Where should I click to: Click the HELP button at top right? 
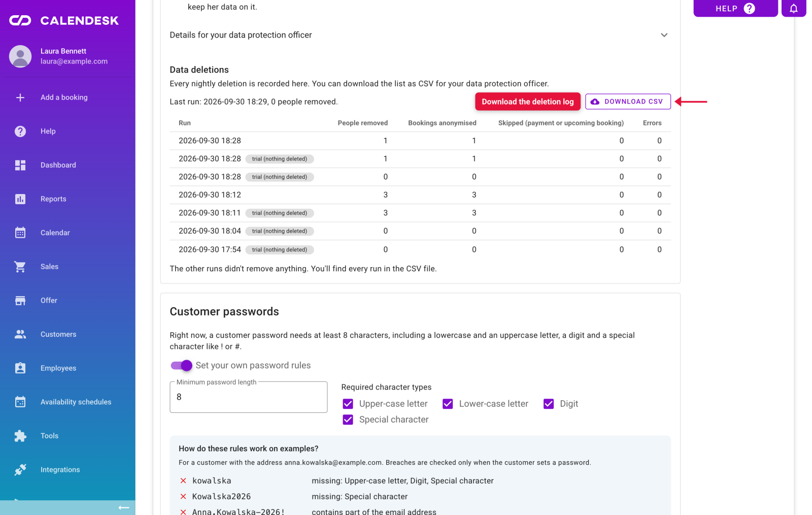(x=735, y=8)
